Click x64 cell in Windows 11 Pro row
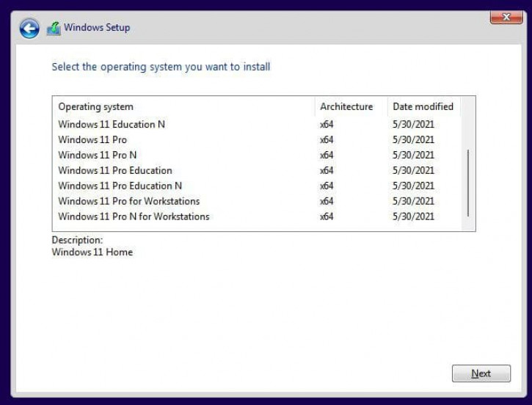The height and width of the screenshot is (405, 532). point(327,139)
